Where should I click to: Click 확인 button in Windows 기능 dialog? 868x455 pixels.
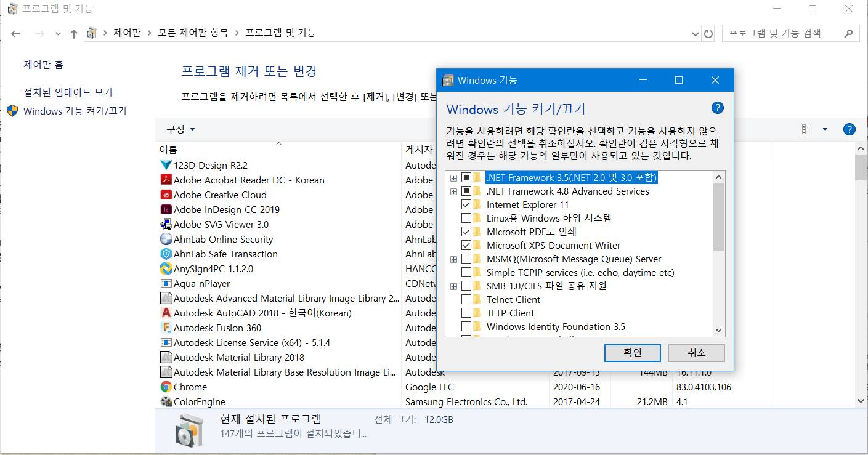pyautogui.click(x=633, y=353)
